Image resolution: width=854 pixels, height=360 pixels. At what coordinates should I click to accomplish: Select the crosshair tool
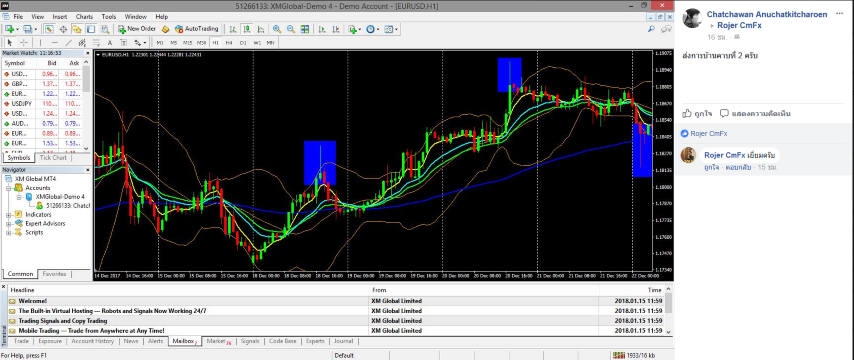coord(24,42)
